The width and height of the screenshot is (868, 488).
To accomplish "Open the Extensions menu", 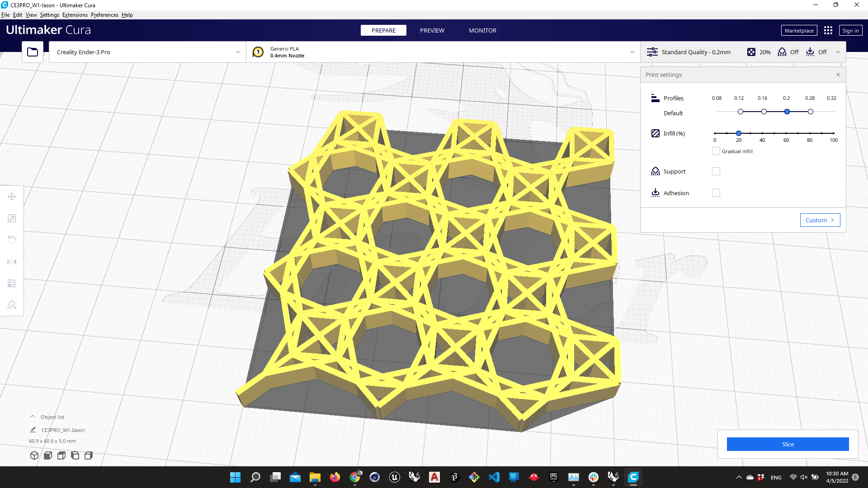I will pos(75,15).
